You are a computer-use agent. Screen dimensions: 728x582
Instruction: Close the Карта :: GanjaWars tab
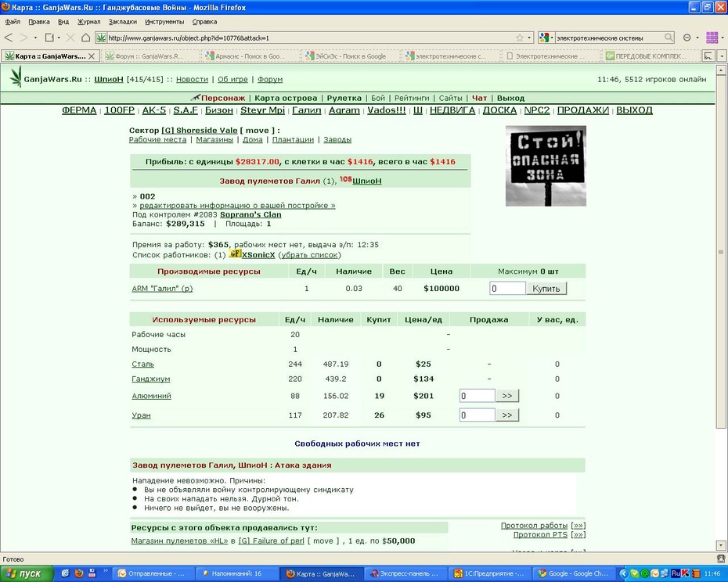92,56
